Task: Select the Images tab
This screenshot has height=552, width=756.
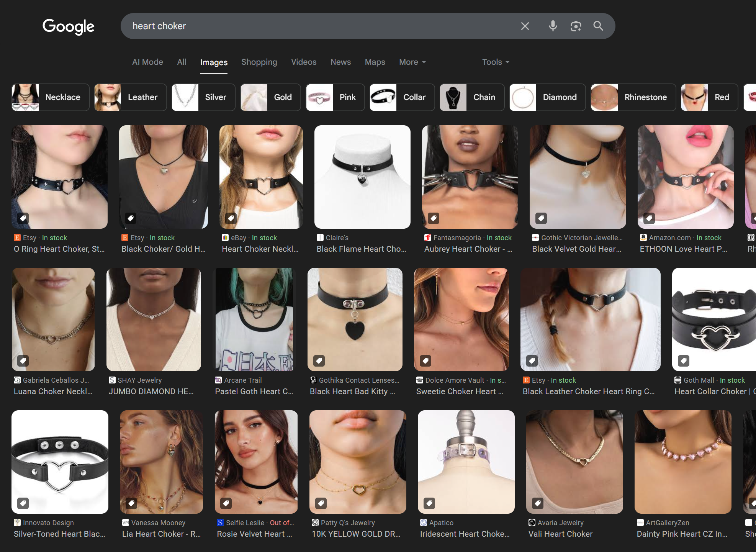Action: [x=214, y=62]
